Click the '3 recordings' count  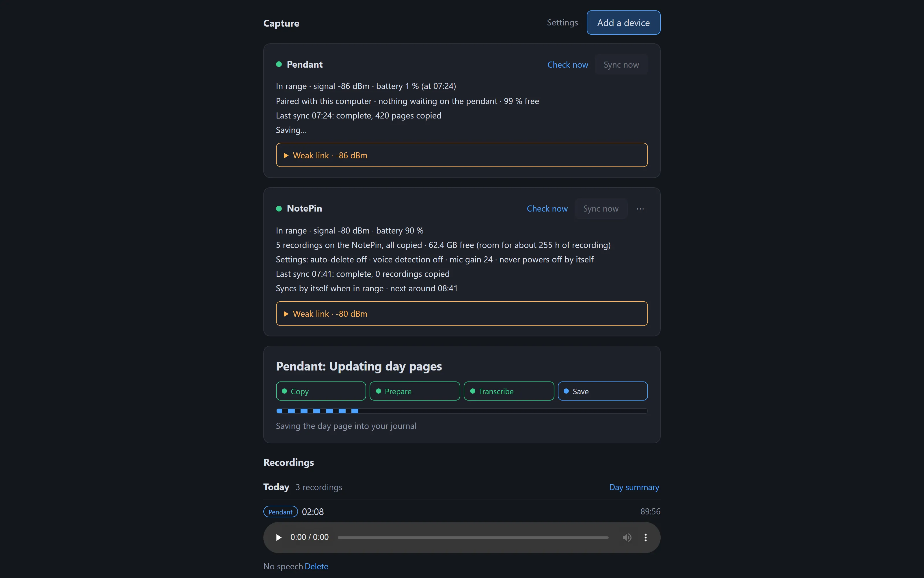coord(319,487)
